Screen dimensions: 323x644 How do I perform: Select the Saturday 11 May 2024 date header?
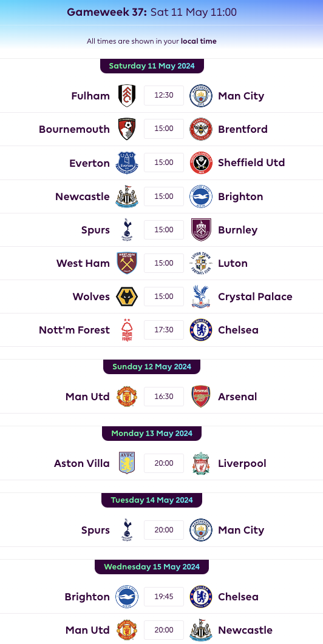(x=152, y=65)
